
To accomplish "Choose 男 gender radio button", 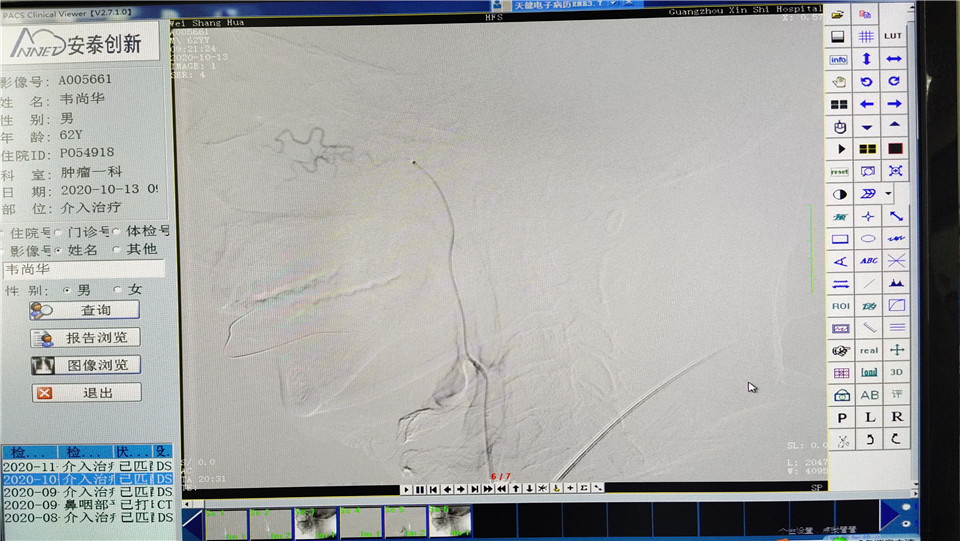I will tap(67, 290).
